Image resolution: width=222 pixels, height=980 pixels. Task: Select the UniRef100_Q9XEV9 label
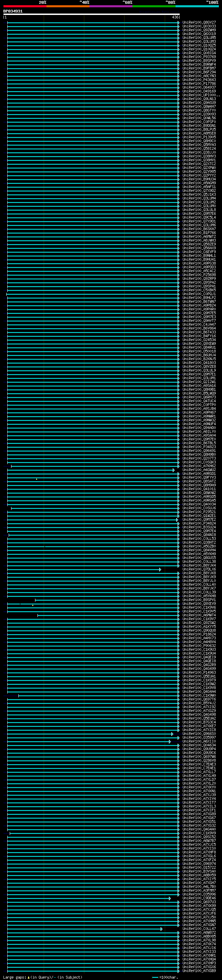(199, 604)
